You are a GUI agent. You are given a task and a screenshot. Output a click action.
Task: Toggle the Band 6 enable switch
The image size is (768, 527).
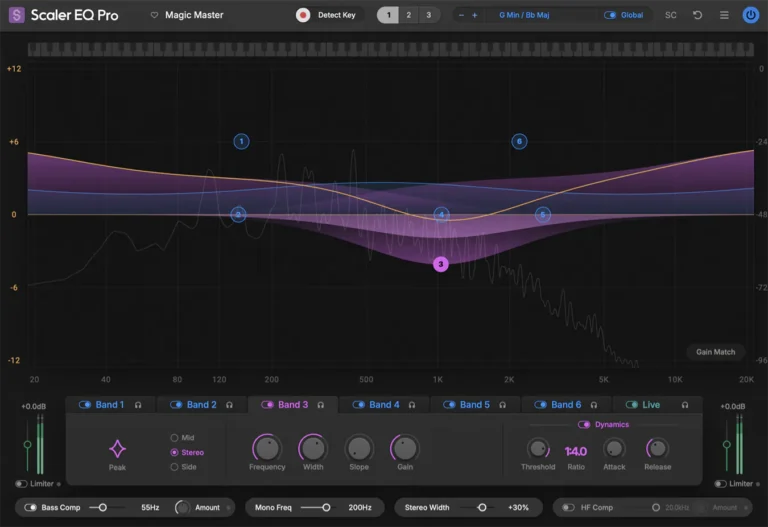click(540, 405)
